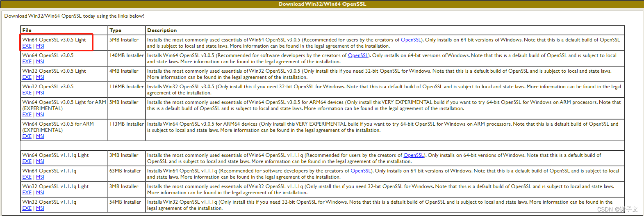Click the Download Win32/Win64 OpenSSL banner title
This screenshot has width=644, height=216.
click(322, 4)
